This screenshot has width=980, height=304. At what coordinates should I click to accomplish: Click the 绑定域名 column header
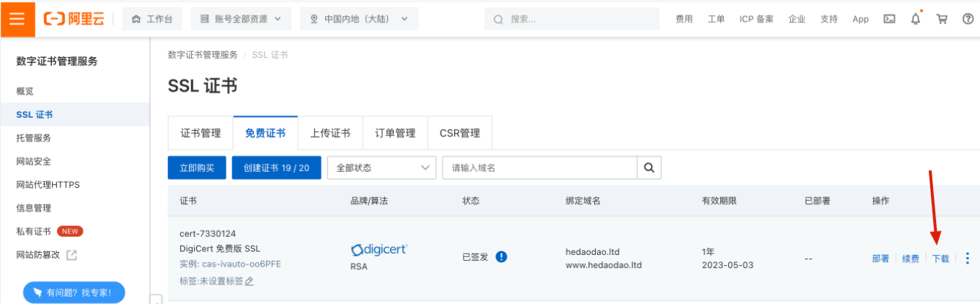pyautogui.click(x=583, y=201)
